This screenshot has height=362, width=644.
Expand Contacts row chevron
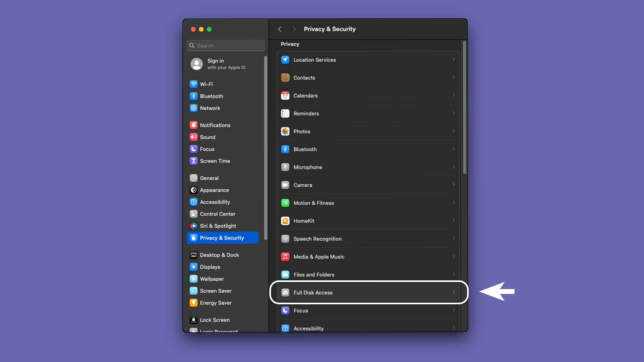coord(454,77)
